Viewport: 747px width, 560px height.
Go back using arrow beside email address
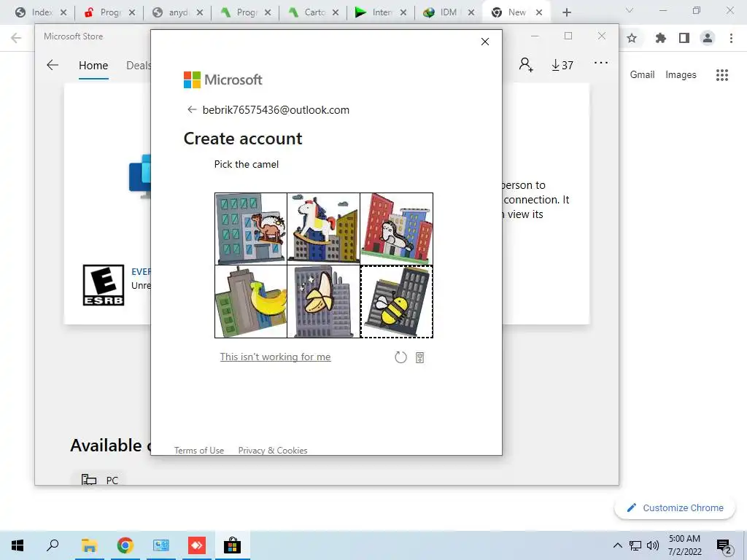point(192,110)
